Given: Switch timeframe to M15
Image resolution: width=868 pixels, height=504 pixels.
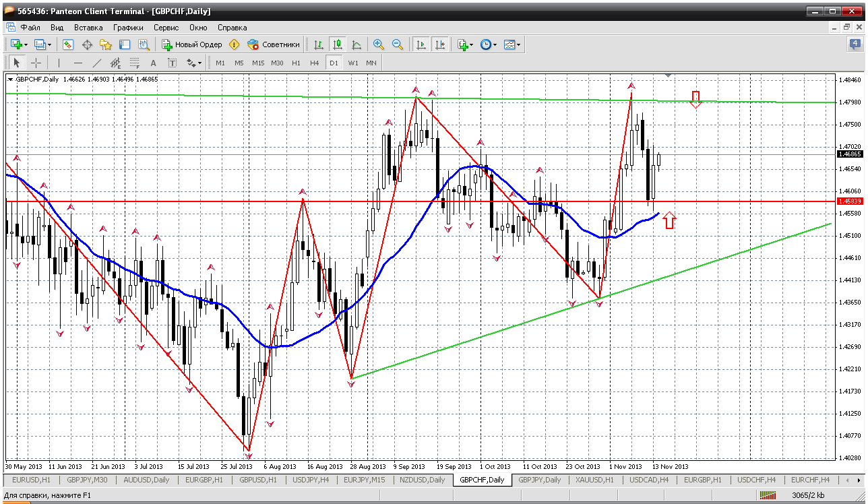Looking at the screenshot, I should tap(258, 63).
